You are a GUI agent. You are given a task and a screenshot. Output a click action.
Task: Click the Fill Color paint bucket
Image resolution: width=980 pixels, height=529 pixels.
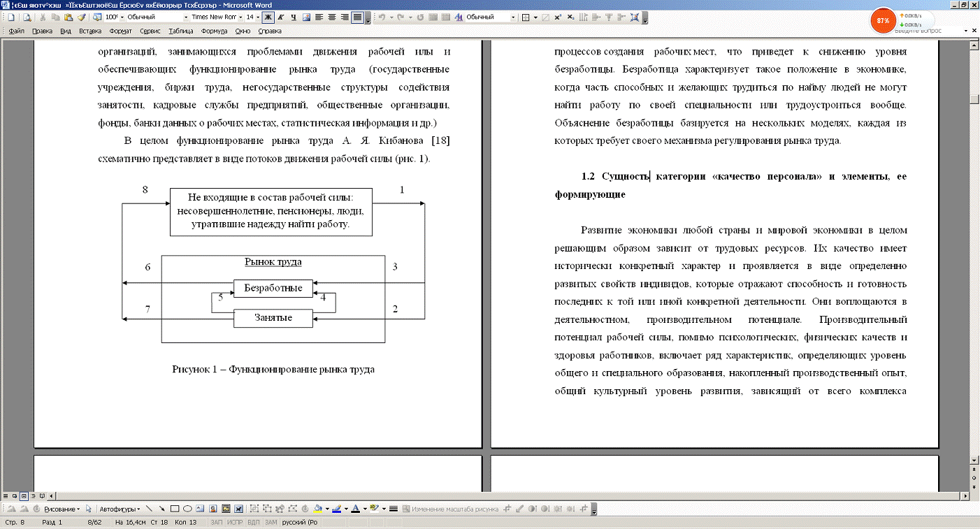(x=318, y=509)
